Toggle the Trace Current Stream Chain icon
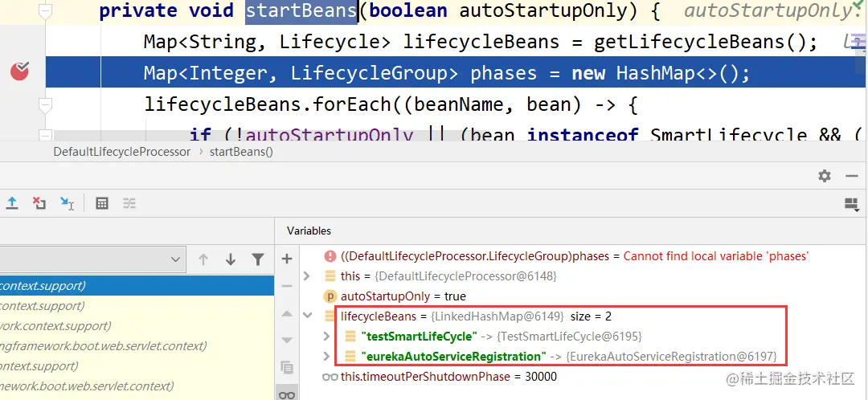The height and width of the screenshot is (400, 868). (129, 203)
